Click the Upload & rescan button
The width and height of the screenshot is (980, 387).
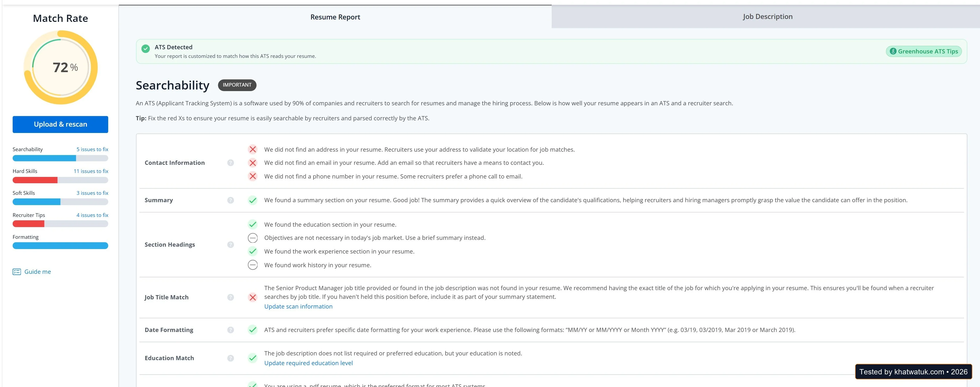(61, 124)
